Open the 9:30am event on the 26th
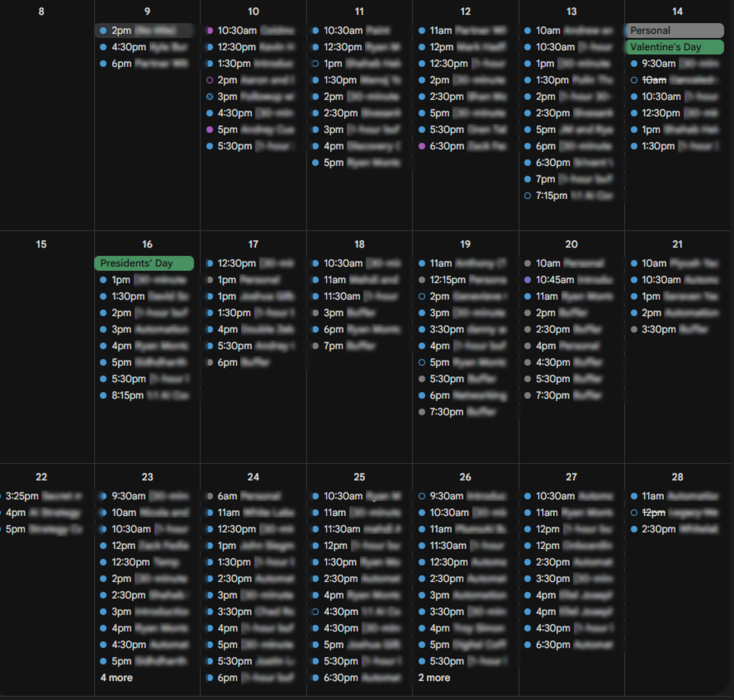The image size is (734, 700). coord(462,496)
